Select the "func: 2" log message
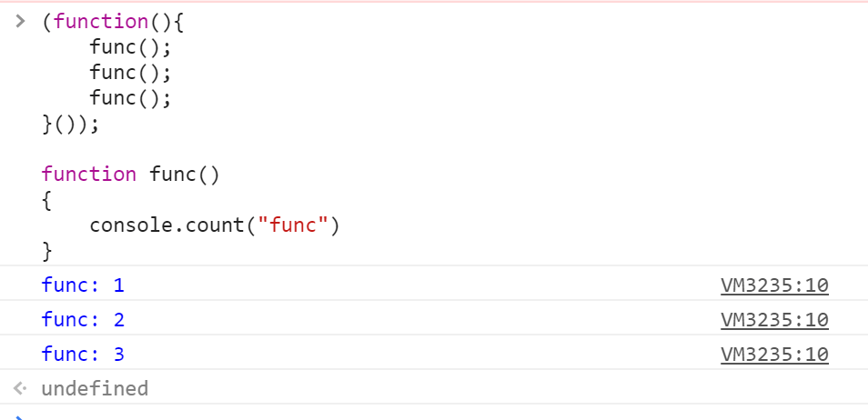The height and width of the screenshot is (420, 868). [x=83, y=320]
